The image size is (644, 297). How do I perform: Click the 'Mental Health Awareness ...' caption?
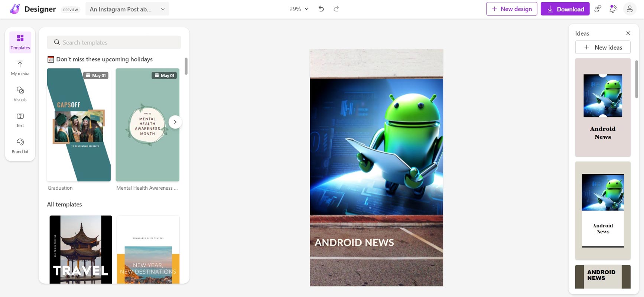pos(147,188)
